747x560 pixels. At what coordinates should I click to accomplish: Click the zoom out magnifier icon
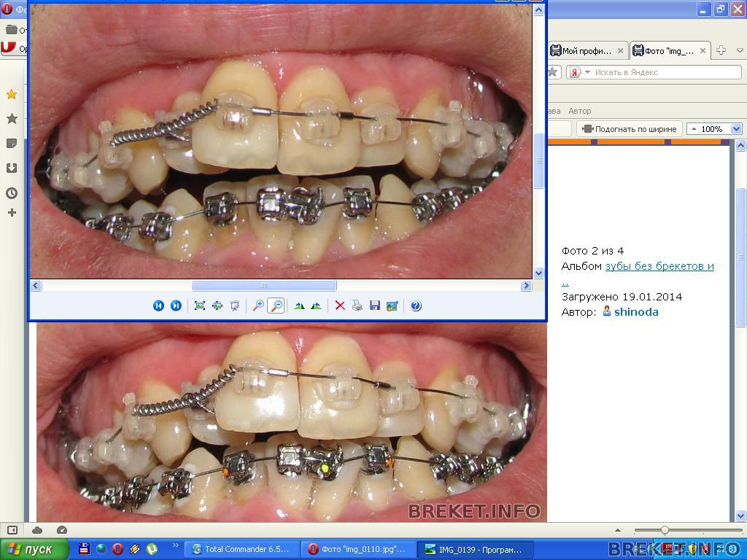(x=276, y=306)
